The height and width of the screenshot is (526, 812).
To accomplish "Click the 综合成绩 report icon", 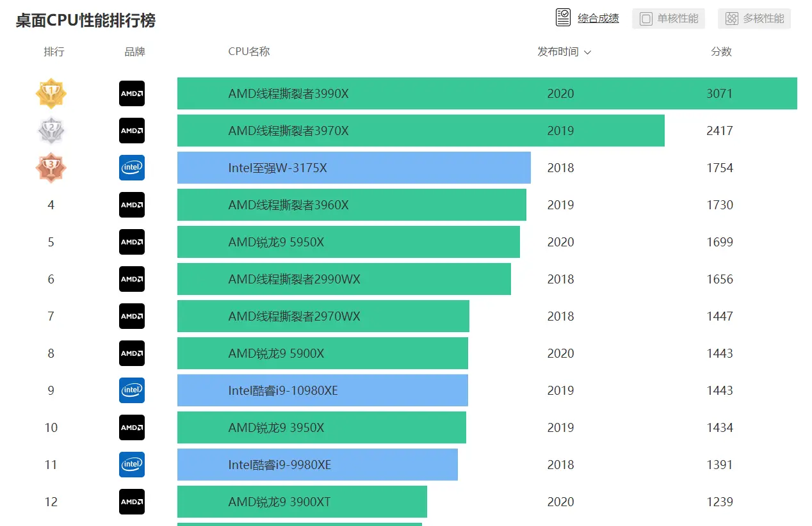I will 563,18.
